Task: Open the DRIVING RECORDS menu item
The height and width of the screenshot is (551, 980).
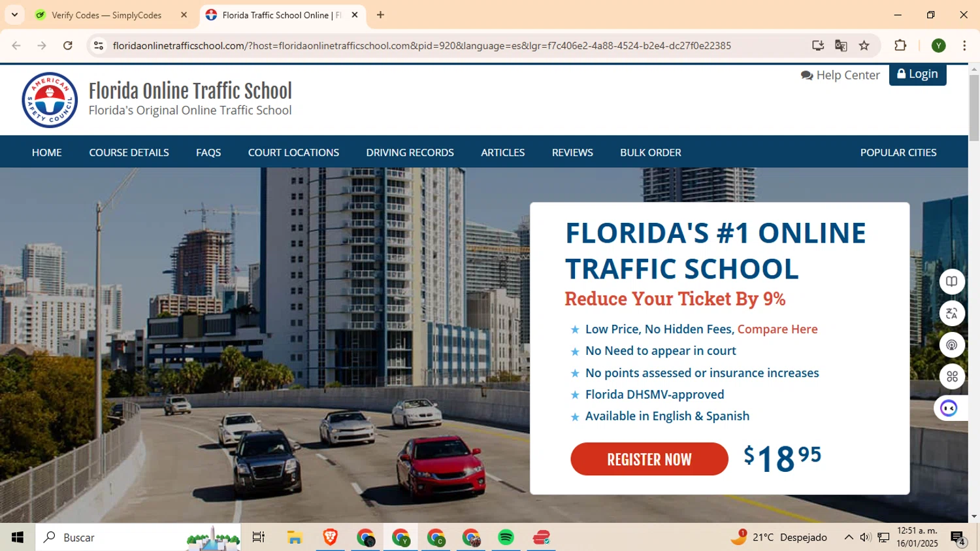Action: click(410, 152)
